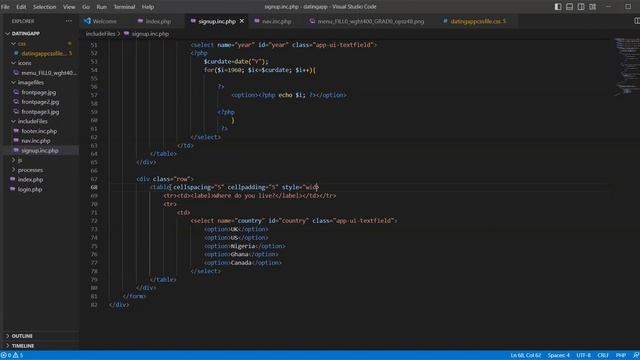Click the PHP icon in the signup.inc.php breadcrumb
Image resolution: width=640 pixels, height=360 pixels.
(x=127, y=33)
